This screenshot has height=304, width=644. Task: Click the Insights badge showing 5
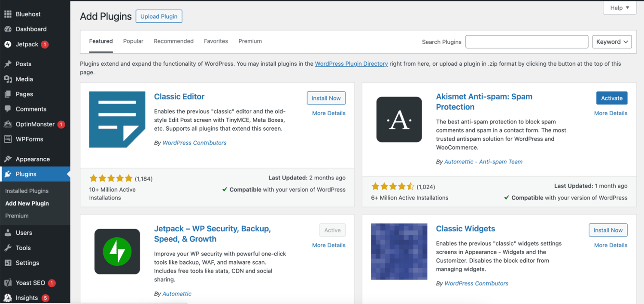45,298
